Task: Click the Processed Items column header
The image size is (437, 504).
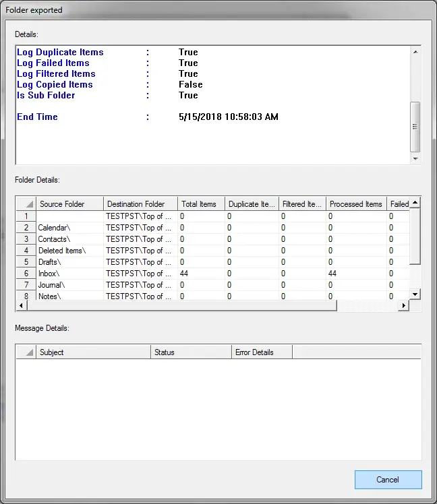Action: tap(356, 204)
